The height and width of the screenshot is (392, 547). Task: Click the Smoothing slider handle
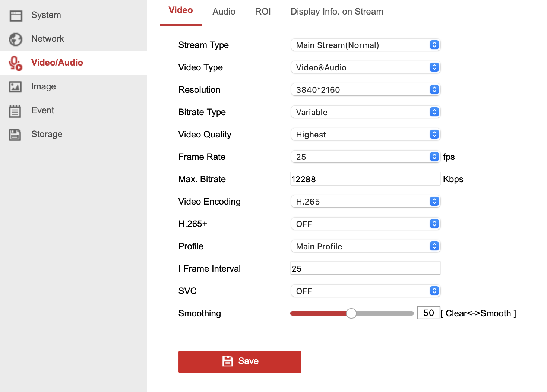click(x=351, y=313)
